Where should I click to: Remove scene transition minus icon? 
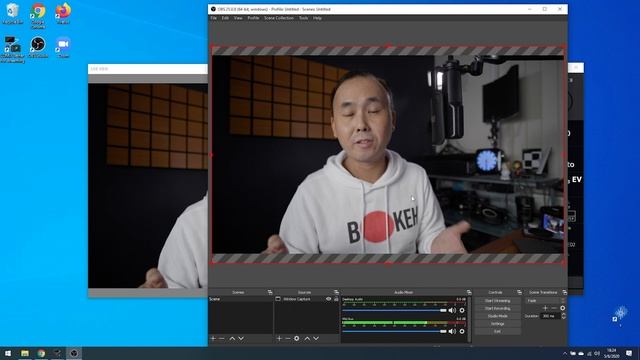point(554,308)
